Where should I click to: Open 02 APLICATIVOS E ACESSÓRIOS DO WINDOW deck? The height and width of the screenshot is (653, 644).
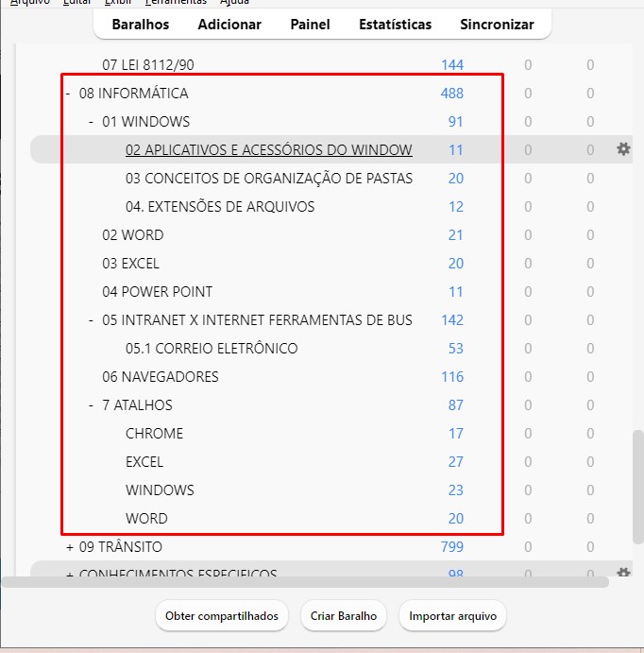click(x=269, y=150)
